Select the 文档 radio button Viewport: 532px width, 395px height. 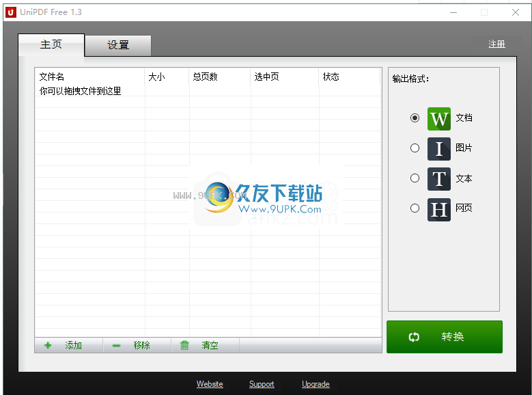click(415, 118)
